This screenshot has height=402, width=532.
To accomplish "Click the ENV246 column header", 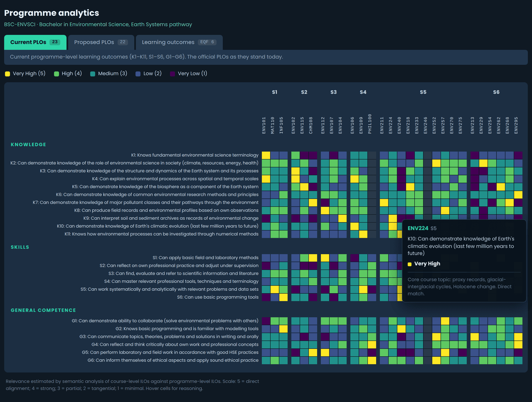I will (426, 125).
